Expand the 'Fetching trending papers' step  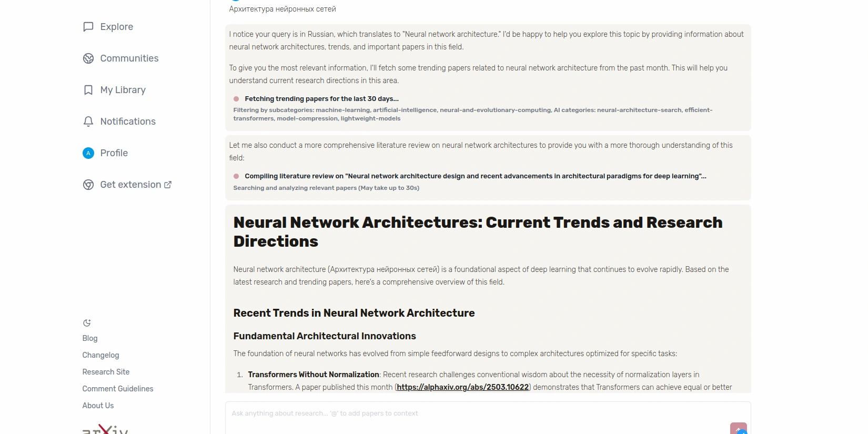click(x=321, y=99)
